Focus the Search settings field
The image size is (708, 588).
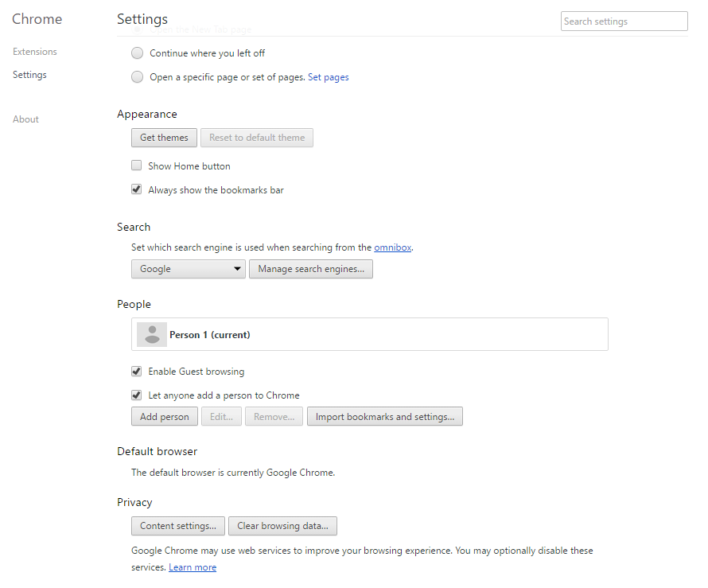pos(624,21)
